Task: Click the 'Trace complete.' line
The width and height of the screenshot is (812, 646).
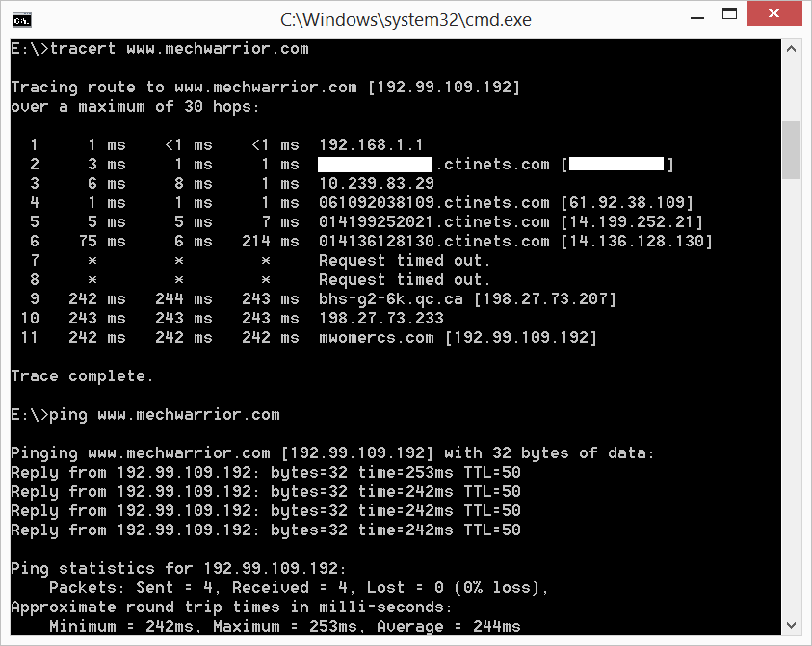Action: click(82, 375)
